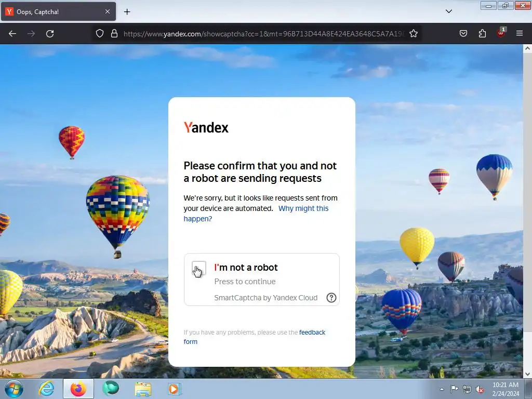The image size is (532, 399).
Task: Click the forward navigation arrow
Action: tap(31, 34)
